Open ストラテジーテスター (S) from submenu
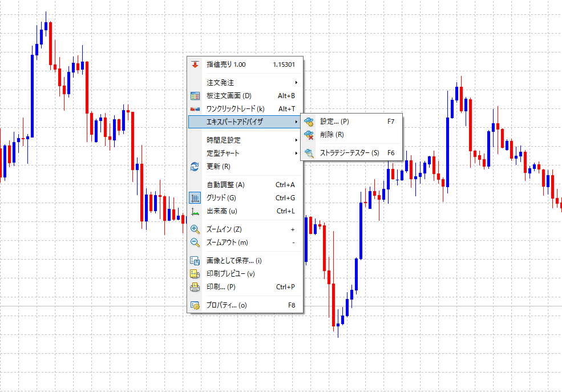Viewport: 562px width, 392px height. [x=351, y=153]
